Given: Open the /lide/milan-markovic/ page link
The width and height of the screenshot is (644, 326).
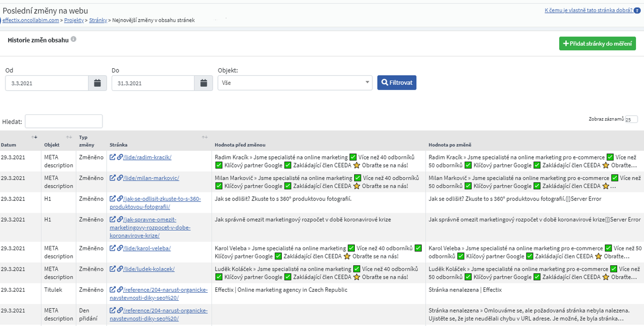Looking at the screenshot, I should (x=151, y=178).
